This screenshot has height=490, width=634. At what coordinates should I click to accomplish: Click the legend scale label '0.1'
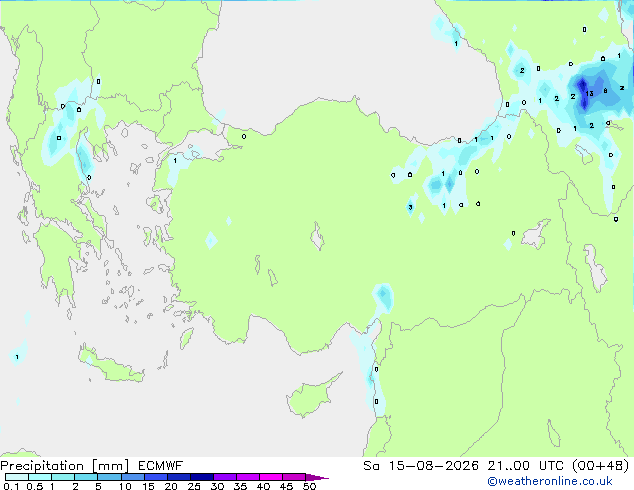[11, 486]
